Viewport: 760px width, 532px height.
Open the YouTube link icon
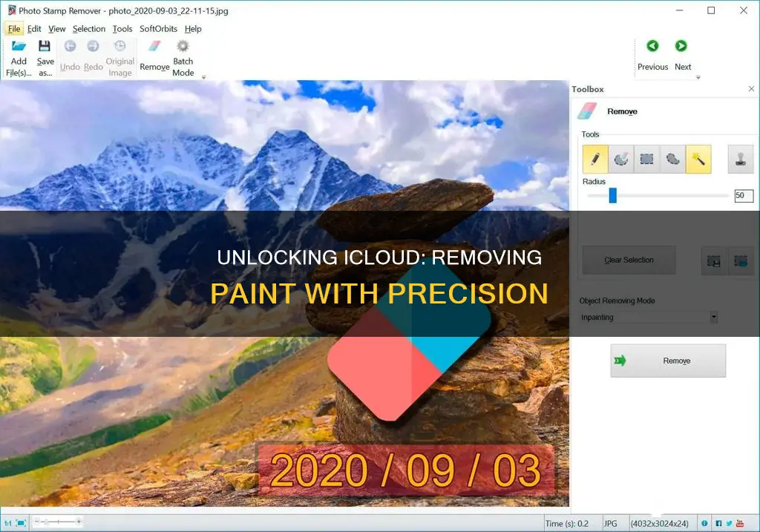740,523
